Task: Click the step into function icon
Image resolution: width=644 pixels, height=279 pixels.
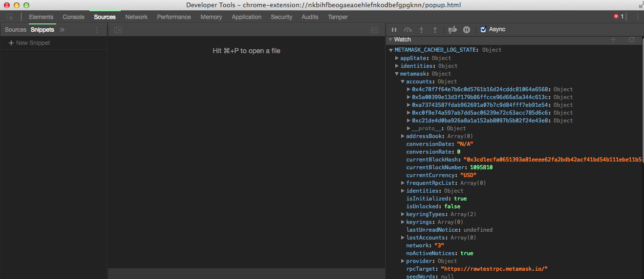Action: pos(421,30)
